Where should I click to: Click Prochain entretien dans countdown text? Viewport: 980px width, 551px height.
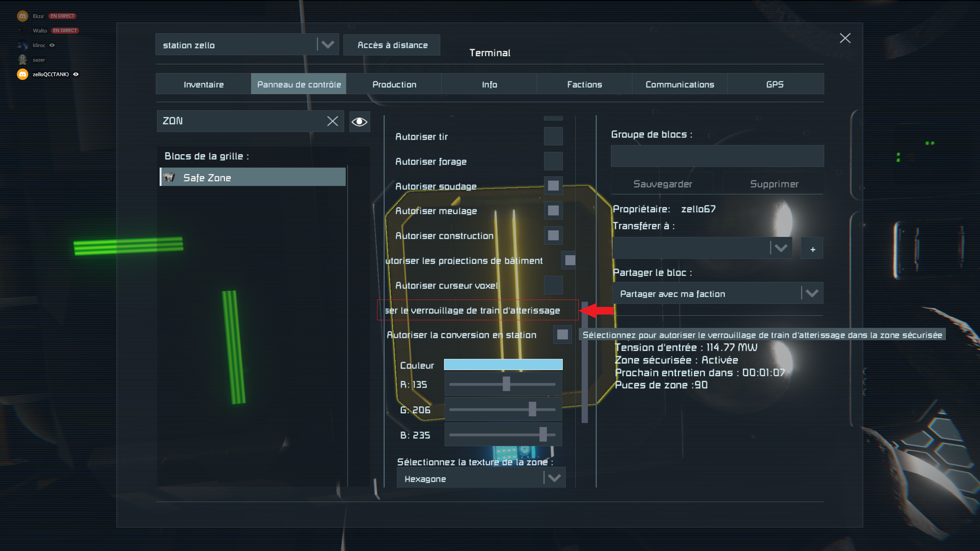[x=700, y=372]
